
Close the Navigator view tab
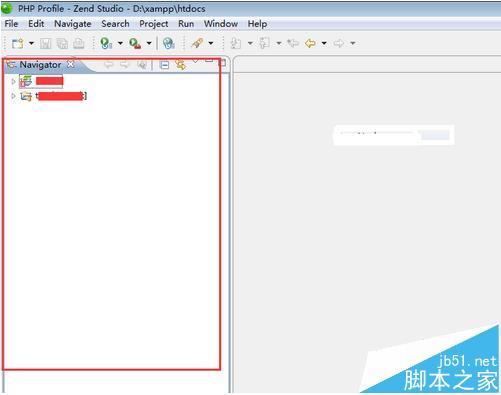(x=71, y=64)
